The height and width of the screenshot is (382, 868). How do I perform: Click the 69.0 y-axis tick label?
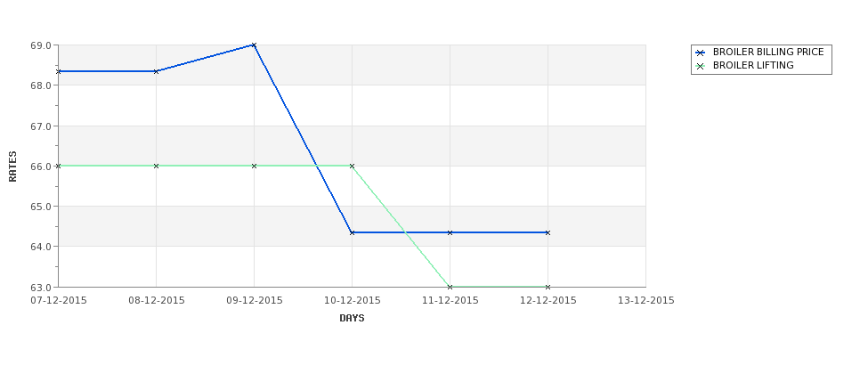click(x=42, y=45)
